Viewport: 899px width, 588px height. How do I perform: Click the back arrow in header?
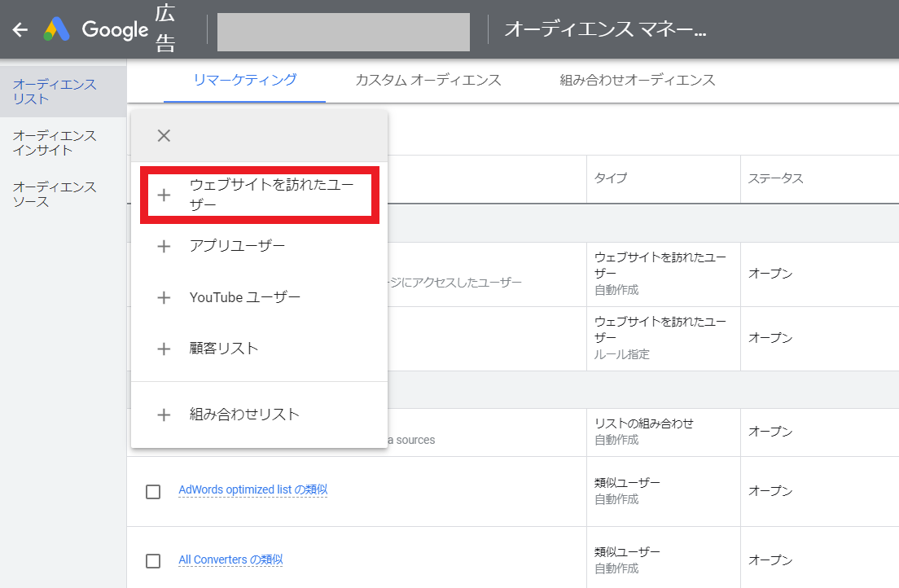(x=20, y=29)
